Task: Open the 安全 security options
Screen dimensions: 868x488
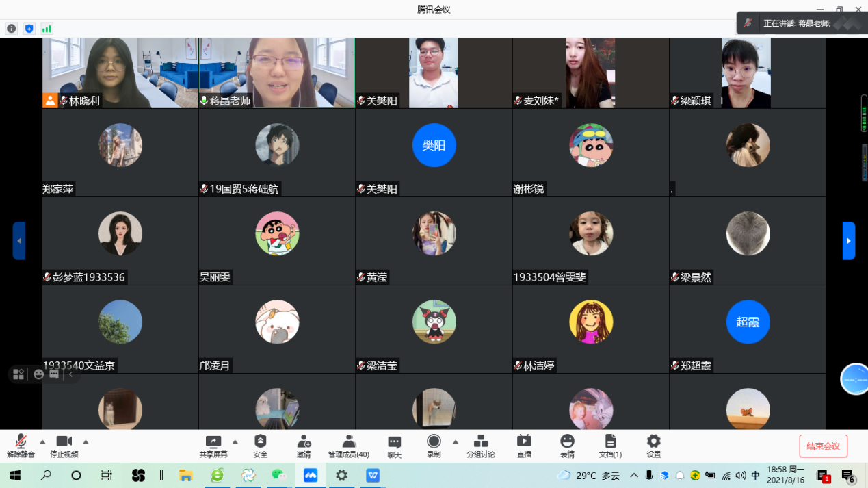Action: tap(260, 446)
